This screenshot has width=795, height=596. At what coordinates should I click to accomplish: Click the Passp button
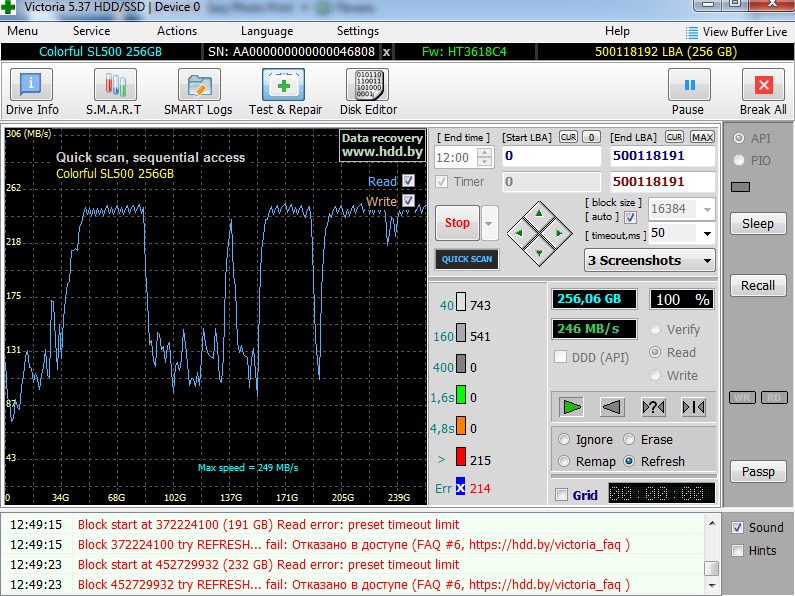coord(758,472)
